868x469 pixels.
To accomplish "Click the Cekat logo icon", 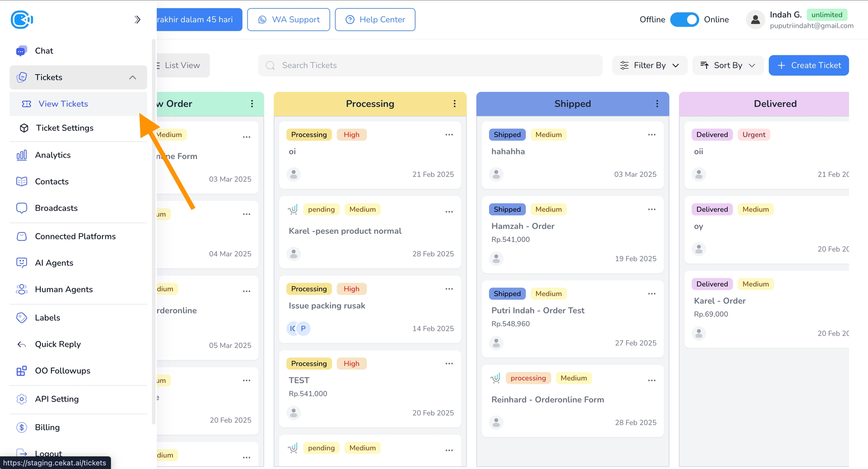I will pyautogui.click(x=21, y=20).
